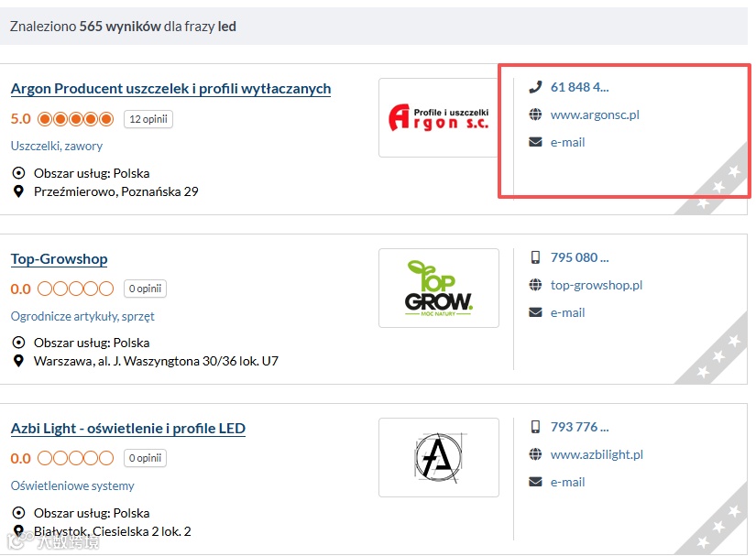Open the e-mail link for Argon

(567, 142)
